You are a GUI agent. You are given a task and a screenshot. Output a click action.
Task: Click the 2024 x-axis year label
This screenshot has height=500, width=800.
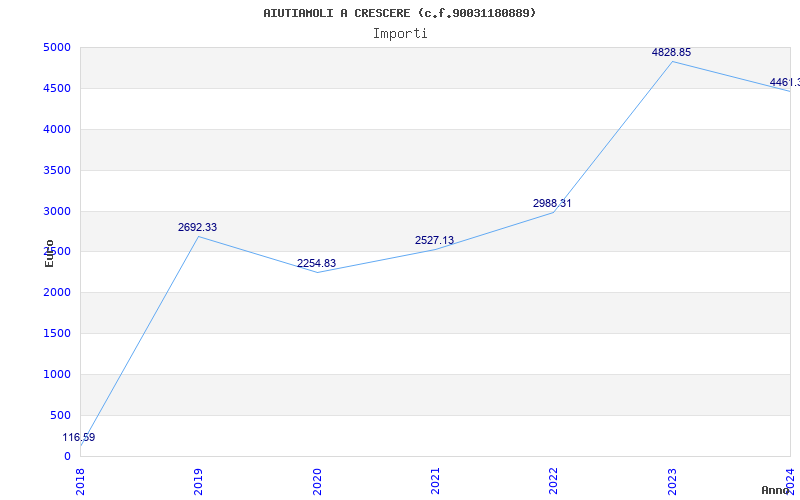point(790,481)
